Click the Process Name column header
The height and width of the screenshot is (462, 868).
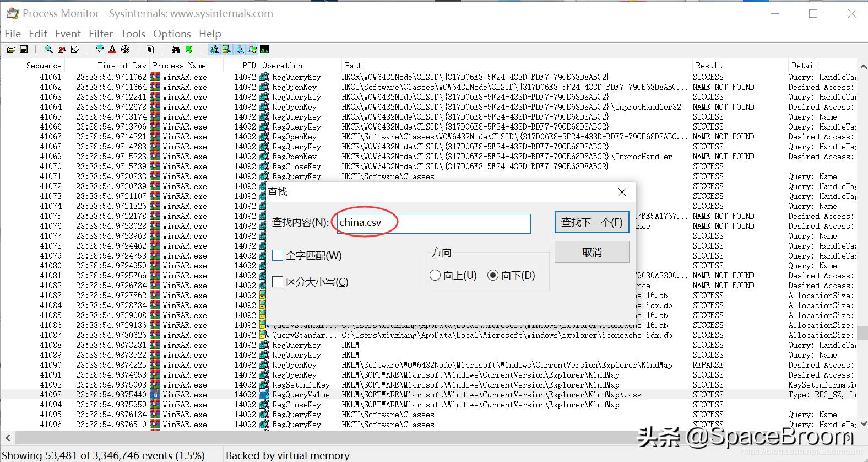(x=180, y=66)
